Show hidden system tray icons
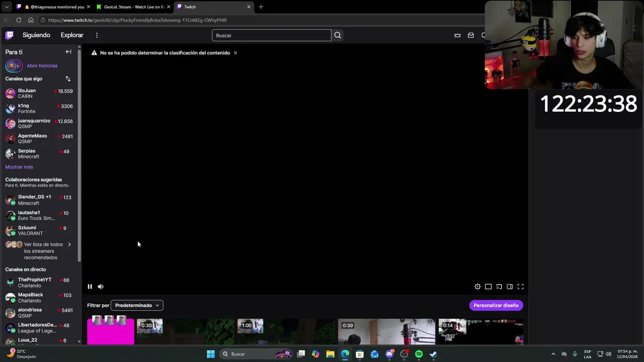644x362 pixels. 553,354
